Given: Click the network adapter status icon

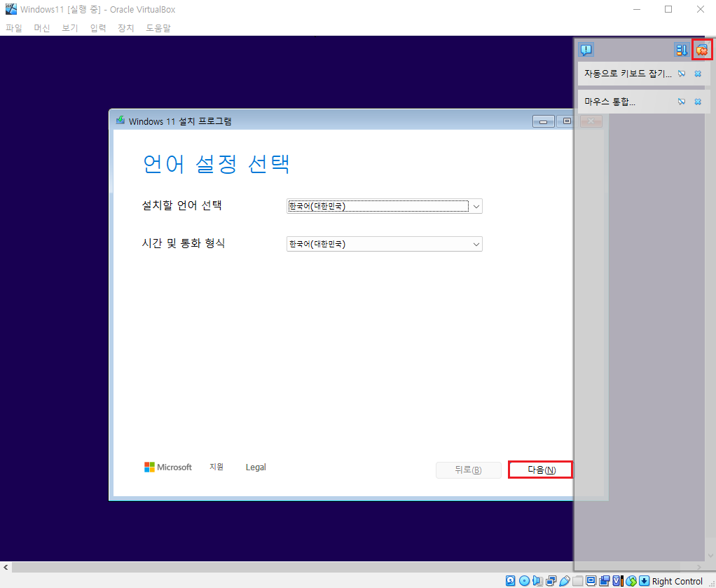Looking at the screenshot, I should click(x=551, y=581).
